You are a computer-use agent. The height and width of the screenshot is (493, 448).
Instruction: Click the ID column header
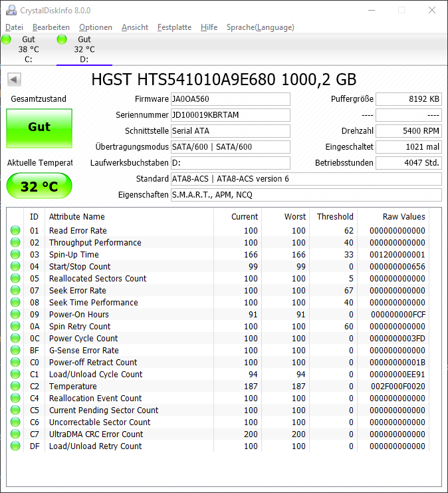coord(34,217)
